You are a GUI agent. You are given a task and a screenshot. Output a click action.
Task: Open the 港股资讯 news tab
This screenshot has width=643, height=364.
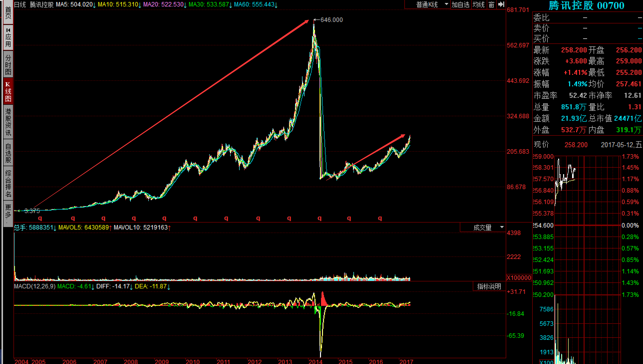(x=8, y=122)
